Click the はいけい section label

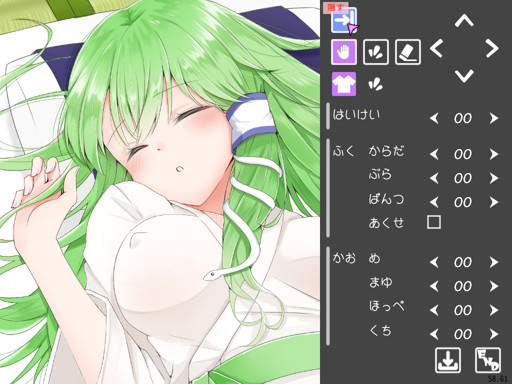356,115
